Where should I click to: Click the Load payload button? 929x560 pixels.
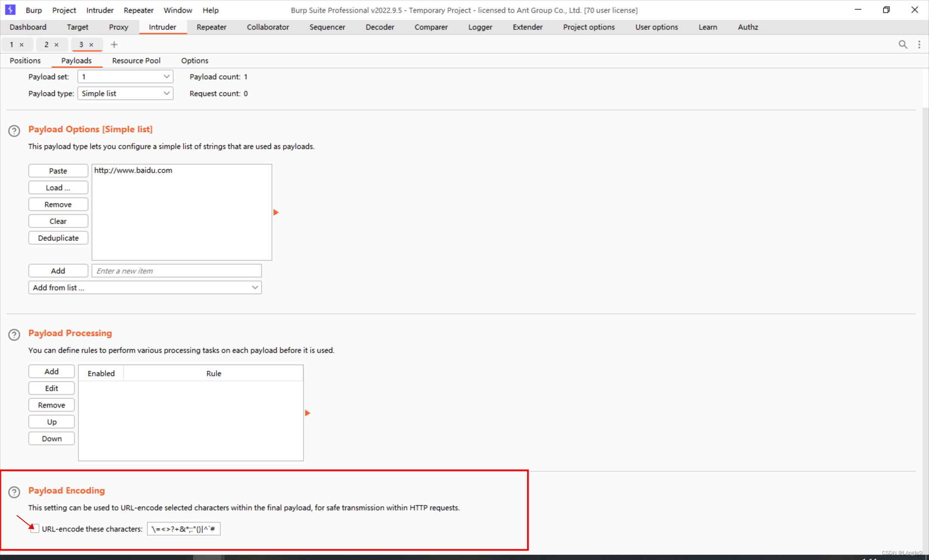(58, 188)
